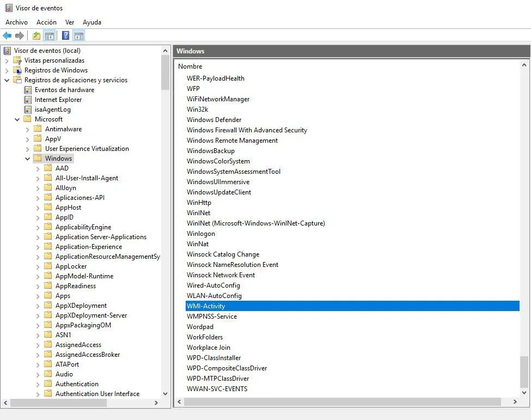
Task: Expand User Experience Virtualization chevron
Action: (27, 149)
